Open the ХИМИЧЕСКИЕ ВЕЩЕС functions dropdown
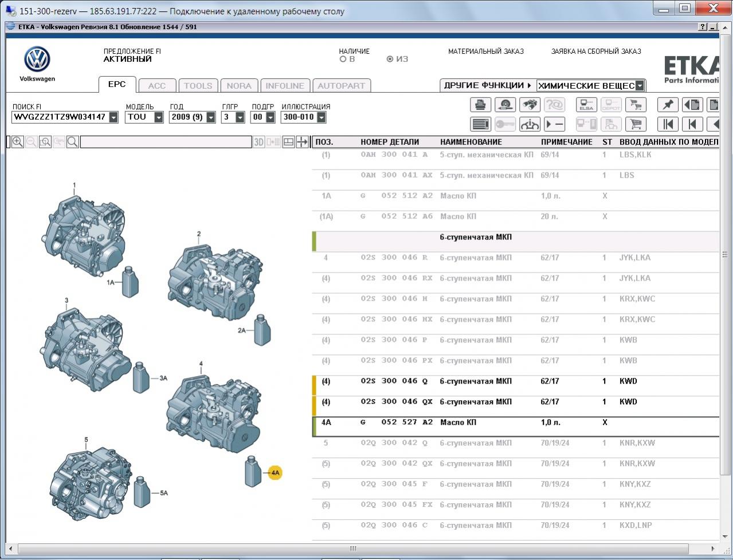Viewport: 733px width, 560px height. (x=640, y=86)
